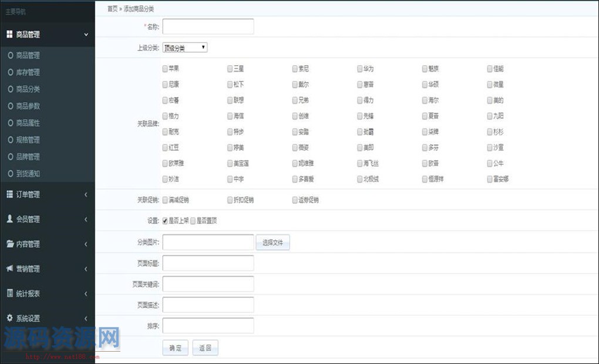Expand the 营销管理 section chevron
The height and width of the screenshot is (364, 599).
pos(86,269)
